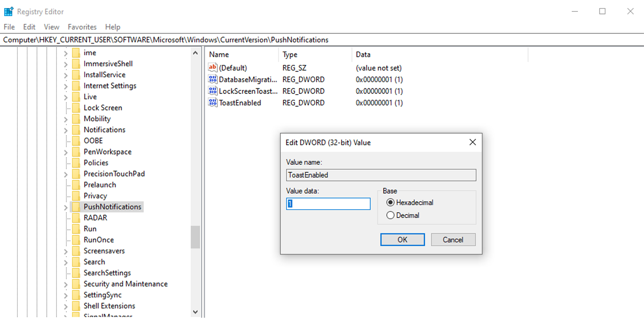Click the Registry Editor app icon in title bar
Image resolution: width=644 pixels, height=322 pixels.
[9, 11]
